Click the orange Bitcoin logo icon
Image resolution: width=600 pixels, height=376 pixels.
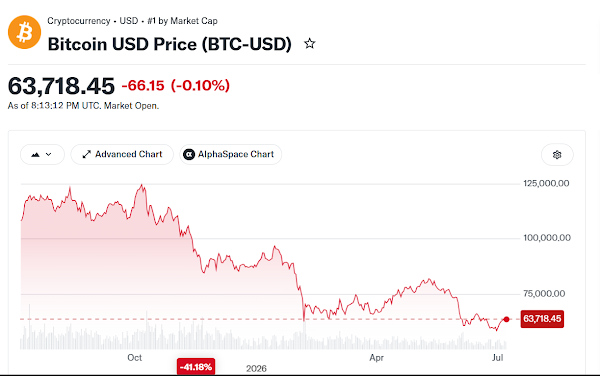24,32
